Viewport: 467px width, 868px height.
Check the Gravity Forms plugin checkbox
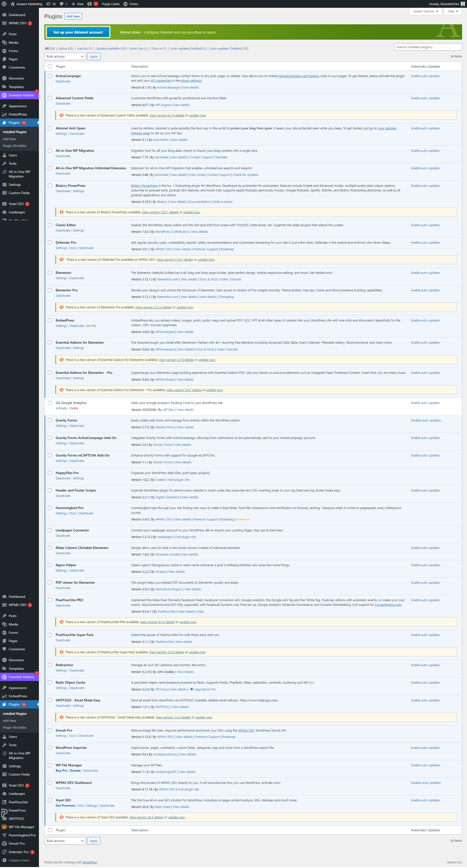50,420
